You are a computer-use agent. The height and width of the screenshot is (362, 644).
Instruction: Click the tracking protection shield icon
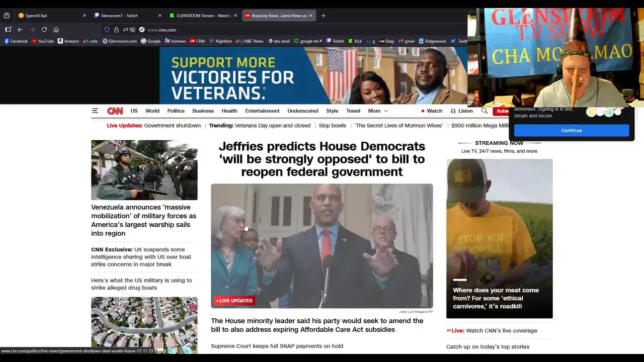pos(107,30)
